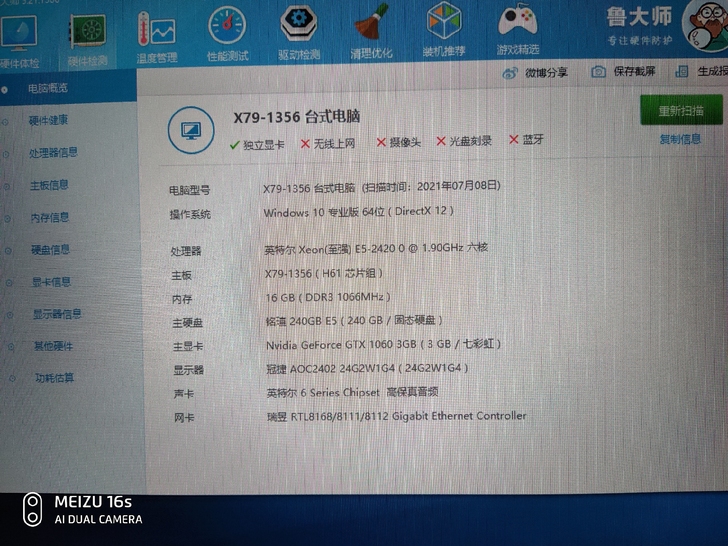Click 保存截屏 save screenshot text
This screenshot has width=728, height=546.
[635, 71]
